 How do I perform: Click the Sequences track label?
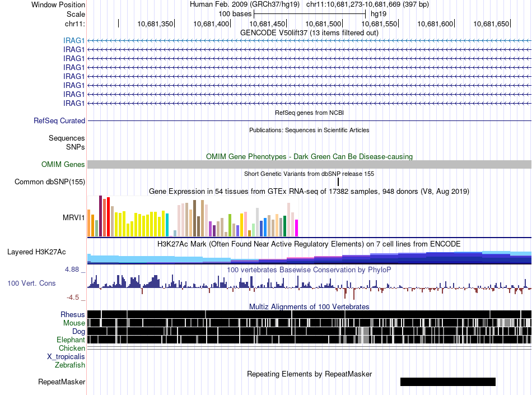tap(67, 138)
